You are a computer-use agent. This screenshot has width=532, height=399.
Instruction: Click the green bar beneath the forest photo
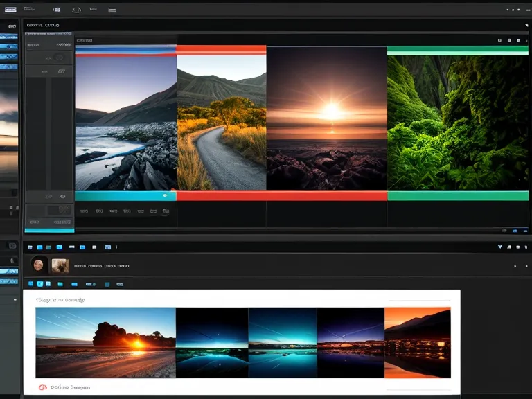point(458,196)
